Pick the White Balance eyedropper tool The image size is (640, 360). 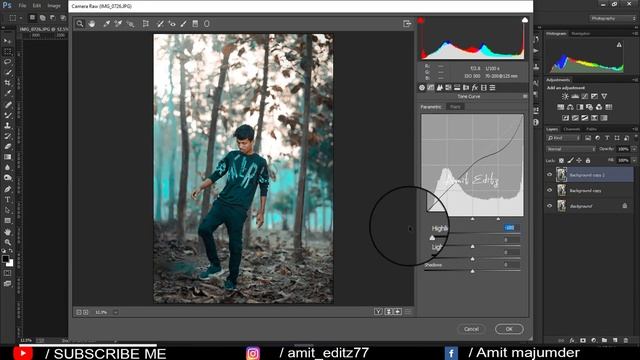tap(107, 24)
